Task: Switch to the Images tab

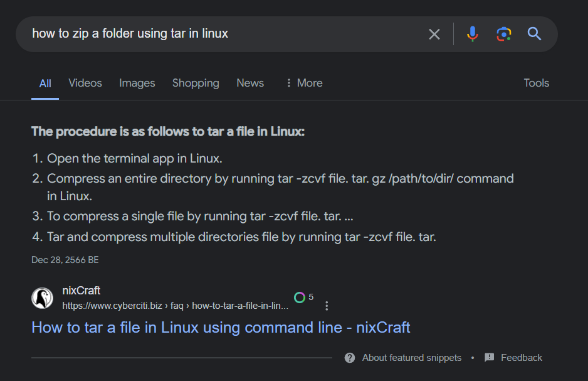Action: click(137, 83)
